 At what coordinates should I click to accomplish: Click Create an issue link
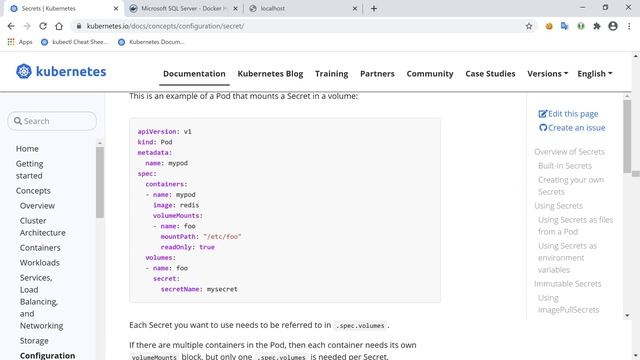point(572,128)
